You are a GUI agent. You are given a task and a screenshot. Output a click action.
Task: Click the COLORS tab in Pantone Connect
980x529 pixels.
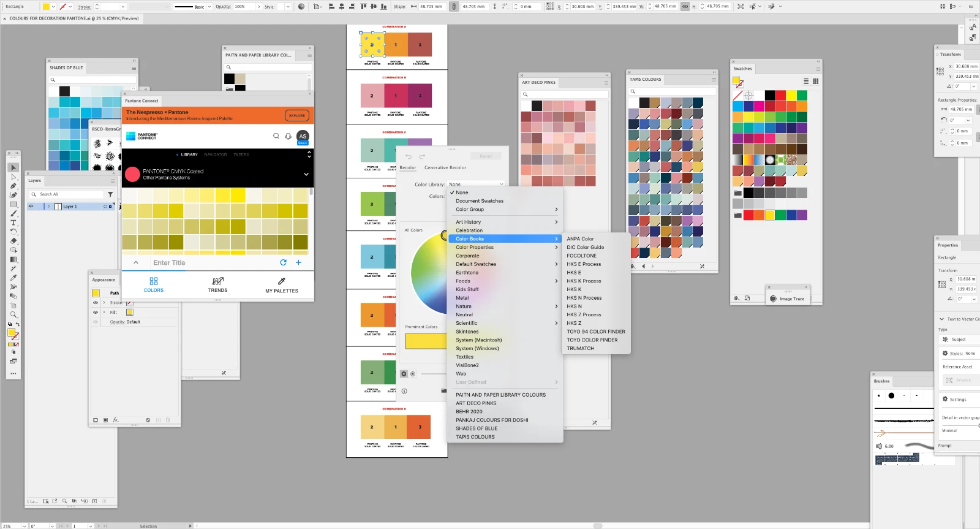point(153,285)
